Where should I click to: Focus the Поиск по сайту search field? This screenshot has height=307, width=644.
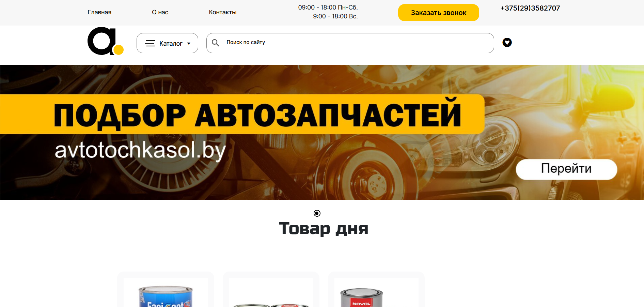click(x=350, y=43)
